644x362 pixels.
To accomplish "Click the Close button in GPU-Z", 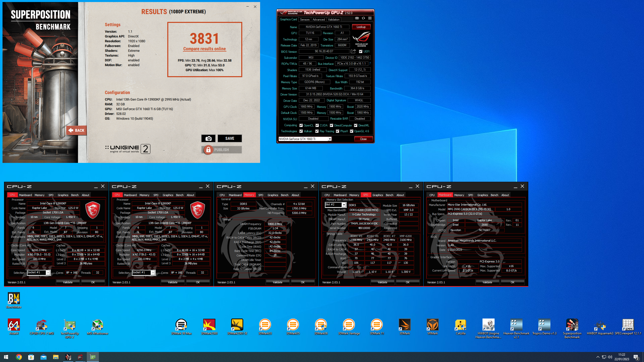I will (x=363, y=139).
